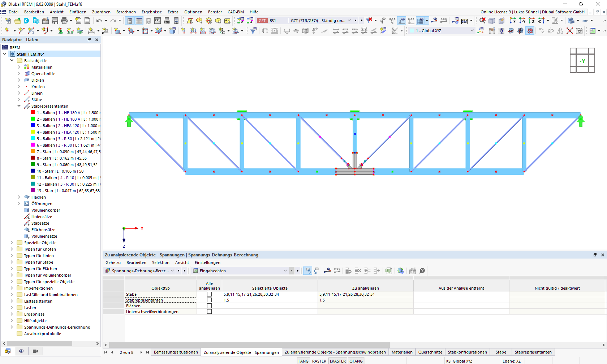Click the wireframe cube display icon

492,21
